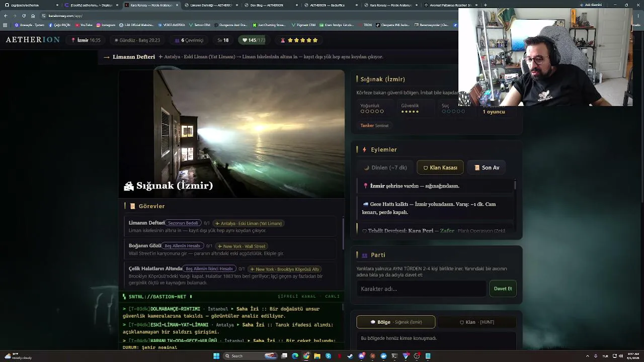This screenshot has width=644, height=362.
Task: Click the 1 oyuncu player count
Action: (494, 112)
